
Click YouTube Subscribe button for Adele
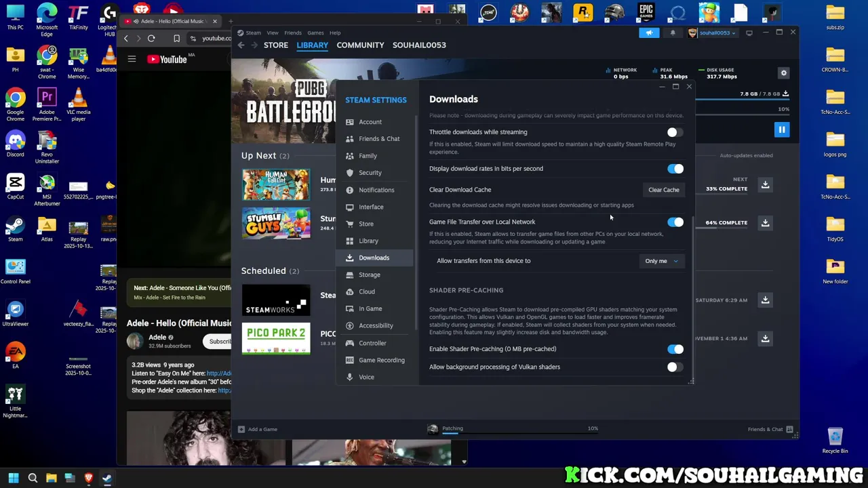point(218,341)
